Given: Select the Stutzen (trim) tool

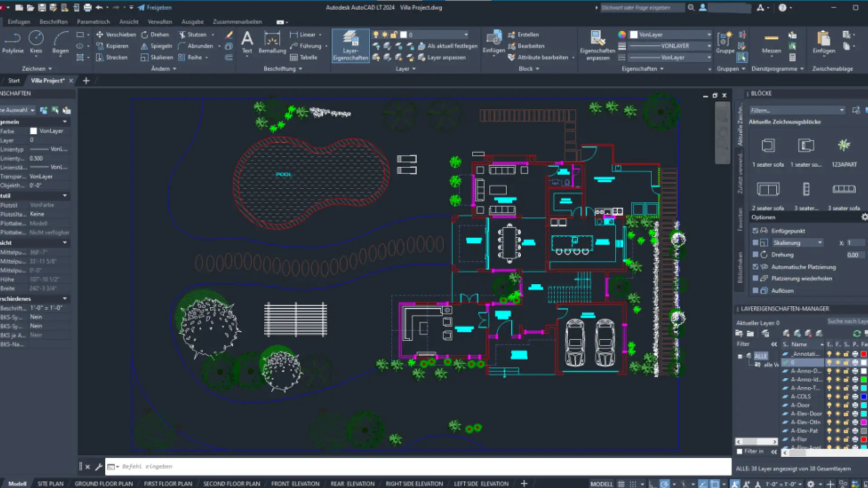Looking at the screenshot, I should click(x=194, y=34).
